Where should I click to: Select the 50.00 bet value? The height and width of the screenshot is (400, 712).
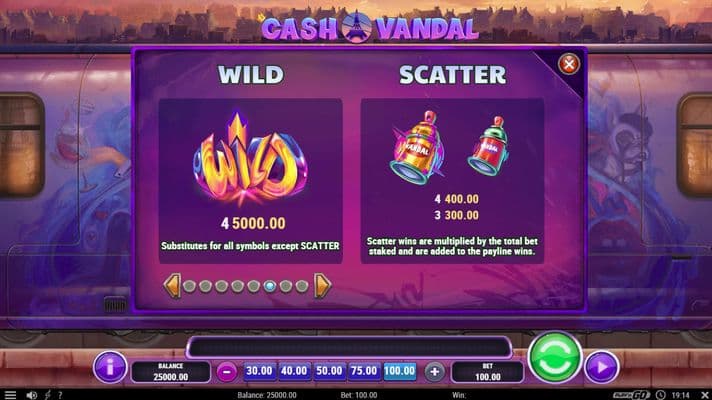point(329,371)
